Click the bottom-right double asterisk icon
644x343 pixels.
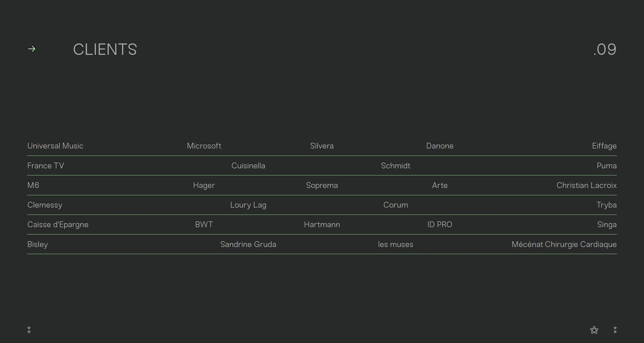tap(615, 330)
